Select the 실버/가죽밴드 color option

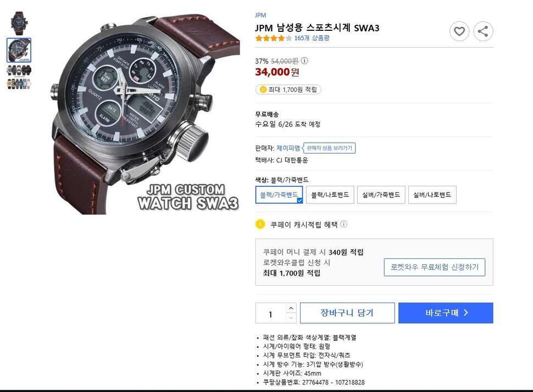(381, 195)
